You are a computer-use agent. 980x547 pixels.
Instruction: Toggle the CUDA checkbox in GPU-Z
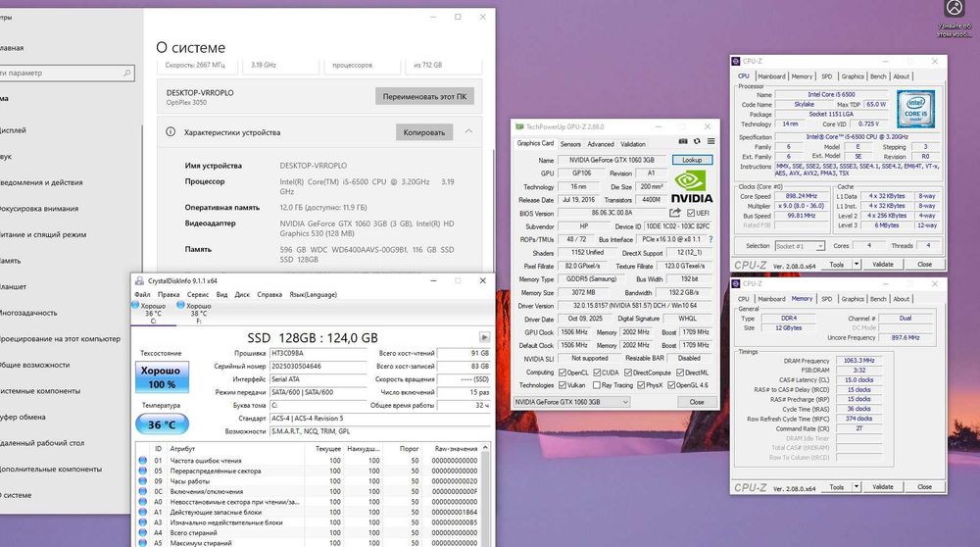(x=597, y=373)
